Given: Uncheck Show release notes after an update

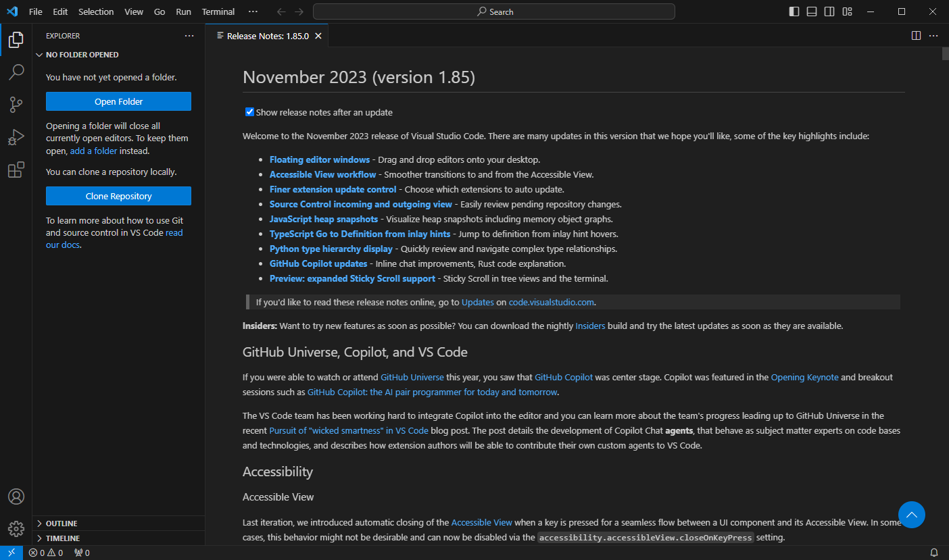Looking at the screenshot, I should click(249, 112).
